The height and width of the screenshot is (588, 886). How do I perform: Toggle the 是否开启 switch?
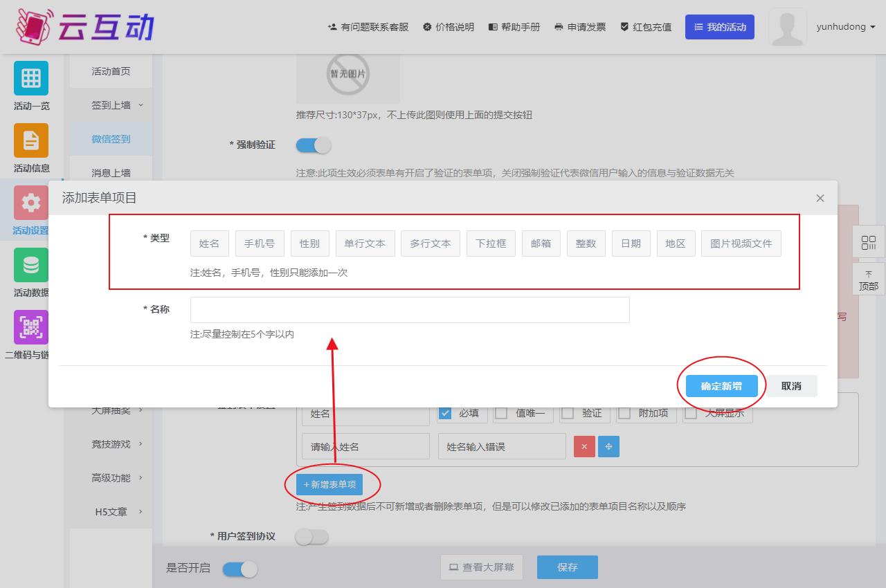(240, 569)
